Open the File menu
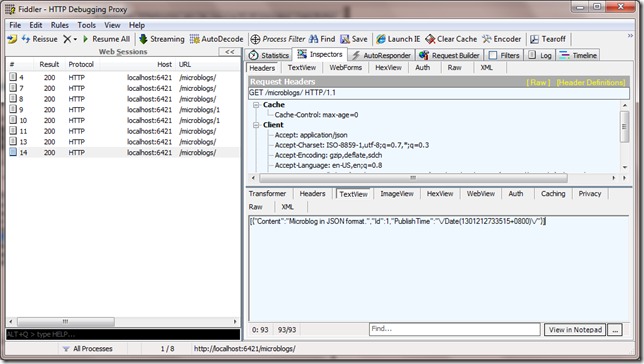 pyautogui.click(x=15, y=25)
